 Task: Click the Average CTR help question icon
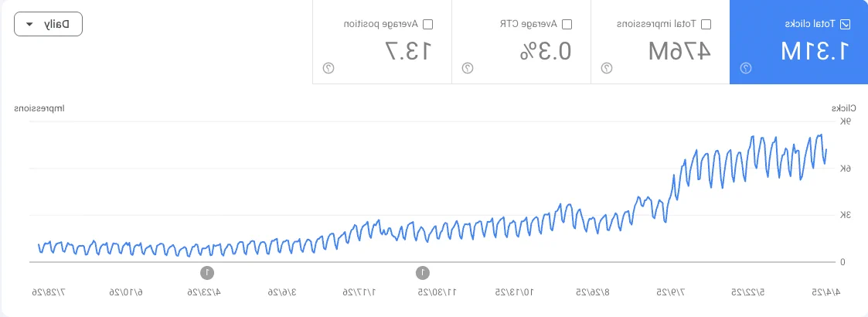pyautogui.click(x=467, y=68)
